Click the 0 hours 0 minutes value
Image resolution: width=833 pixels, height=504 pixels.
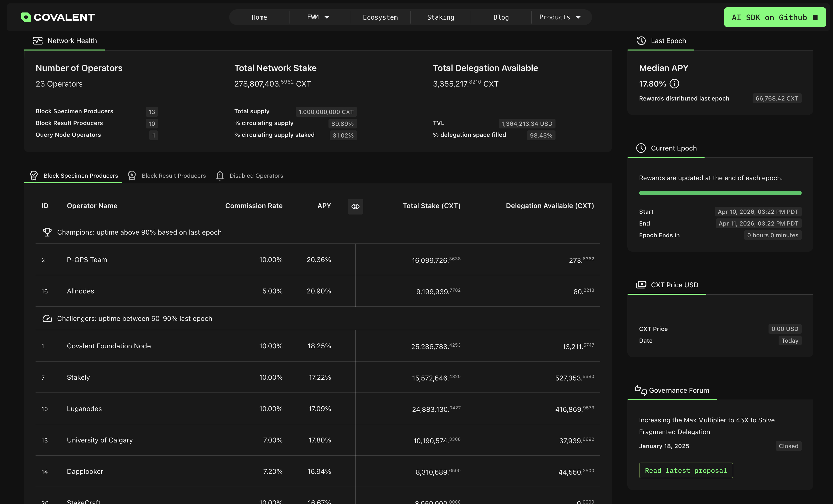[x=772, y=235]
